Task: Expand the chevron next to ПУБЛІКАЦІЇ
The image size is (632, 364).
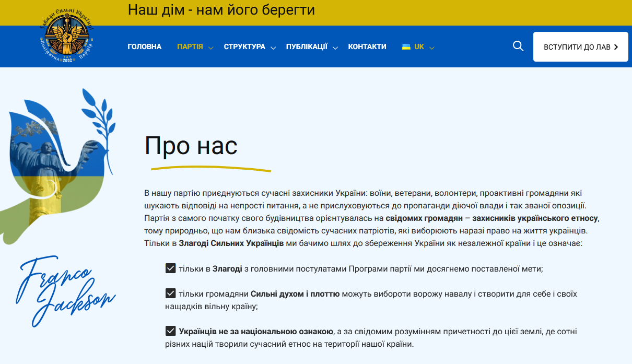Action: [x=335, y=48]
